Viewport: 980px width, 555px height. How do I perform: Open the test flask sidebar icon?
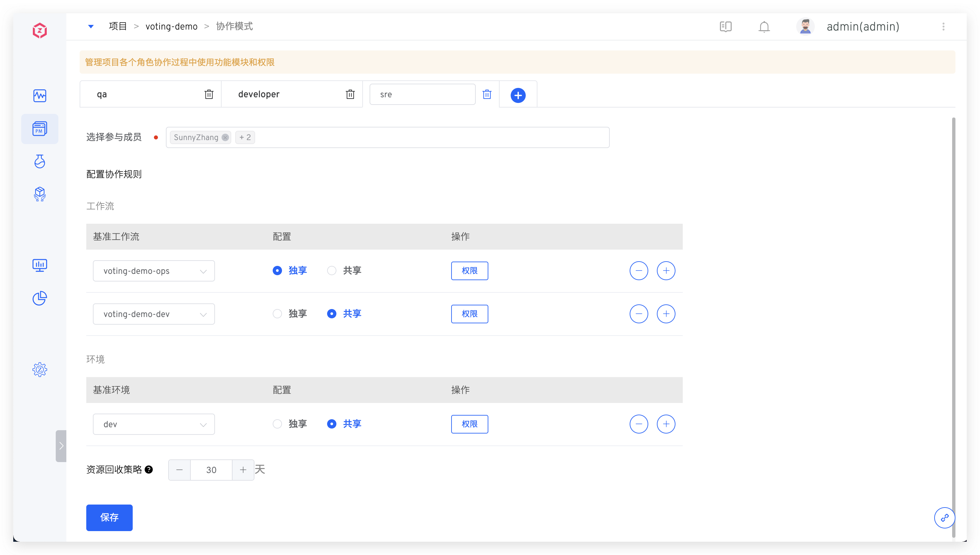click(39, 162)
